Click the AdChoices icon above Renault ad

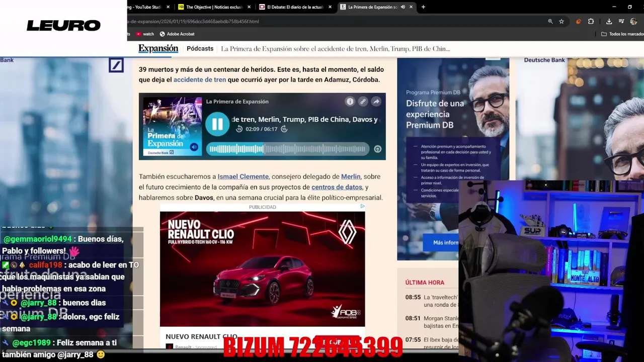pyautogui.click(x=362, y=207)
